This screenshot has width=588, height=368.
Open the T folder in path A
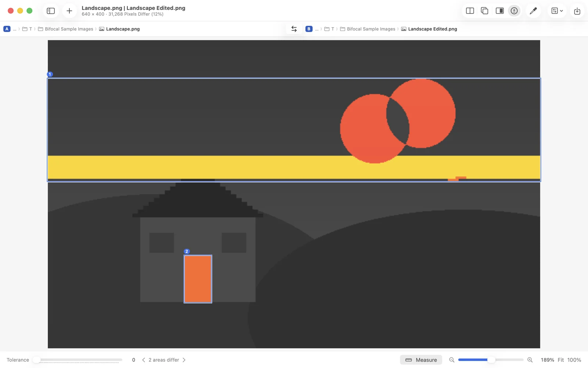[x=27, y=29]
